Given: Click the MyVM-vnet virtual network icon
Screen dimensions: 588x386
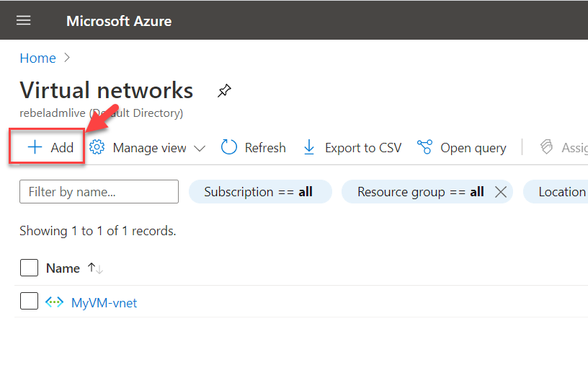Looking at the screenshot, I should tap(54, 302).
